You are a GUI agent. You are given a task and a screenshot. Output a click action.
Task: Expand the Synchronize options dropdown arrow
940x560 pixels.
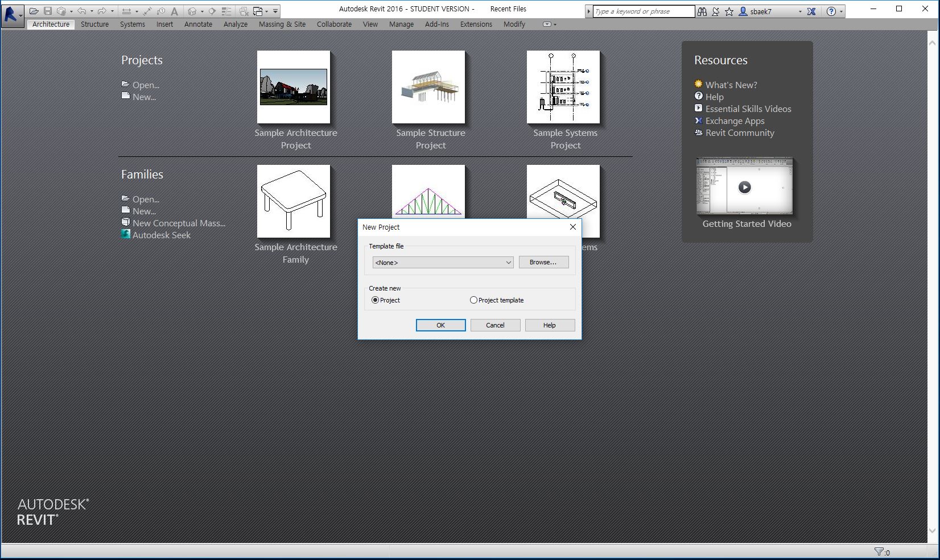point(71,11)
